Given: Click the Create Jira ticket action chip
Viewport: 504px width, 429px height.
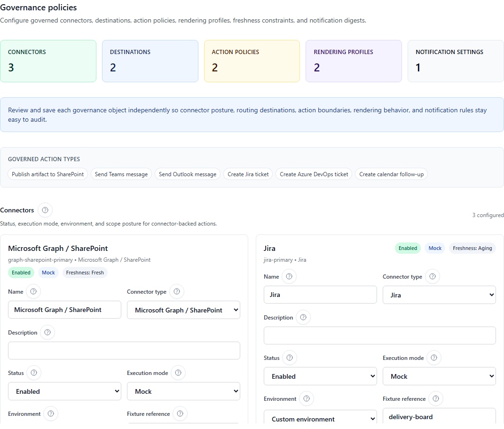Looking at the screenshot, I should click(x=248, y=174).
